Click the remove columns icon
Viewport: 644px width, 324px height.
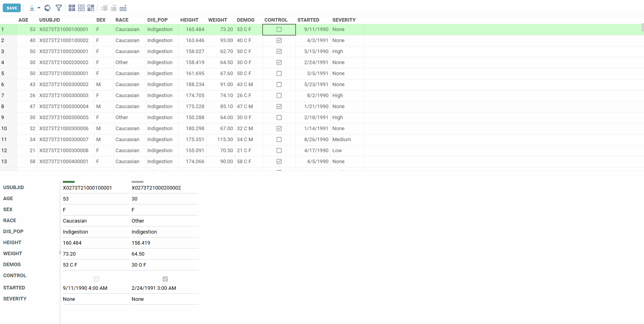coord(114,8)
